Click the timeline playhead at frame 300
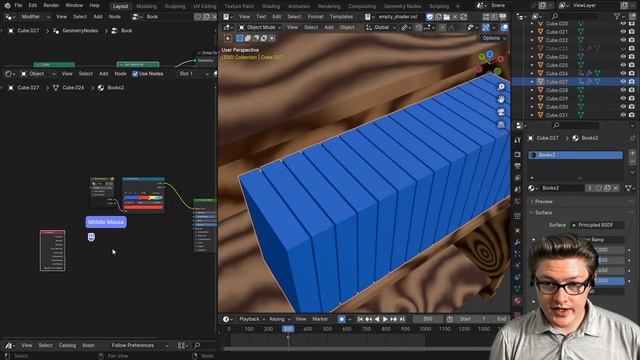The width and height of the screenshot is (640, 360). (288, 329)
